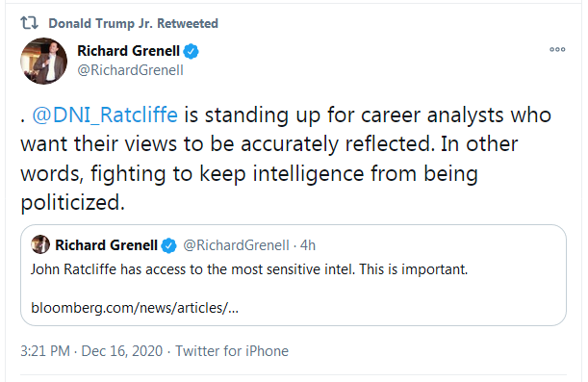Open the @DNI_Ratcliffe mention
Screen dimensions: 588x382
click(x=105, y=115)
